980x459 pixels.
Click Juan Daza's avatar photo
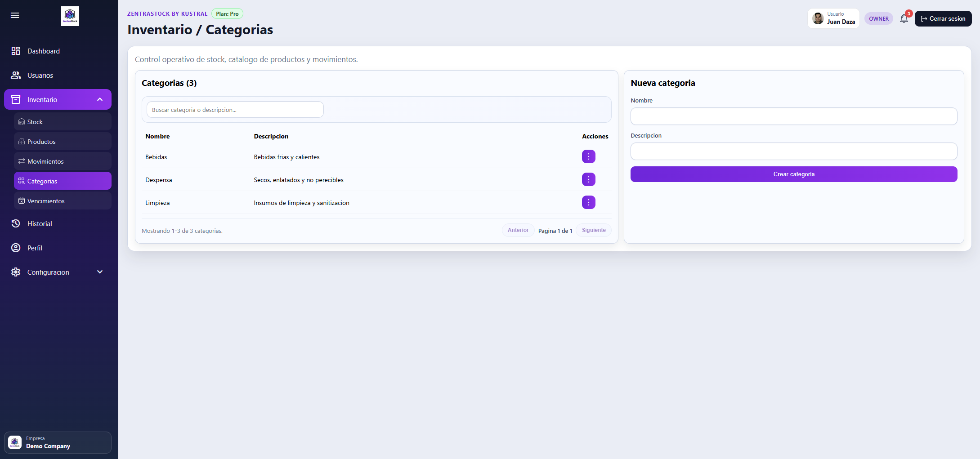818,18
